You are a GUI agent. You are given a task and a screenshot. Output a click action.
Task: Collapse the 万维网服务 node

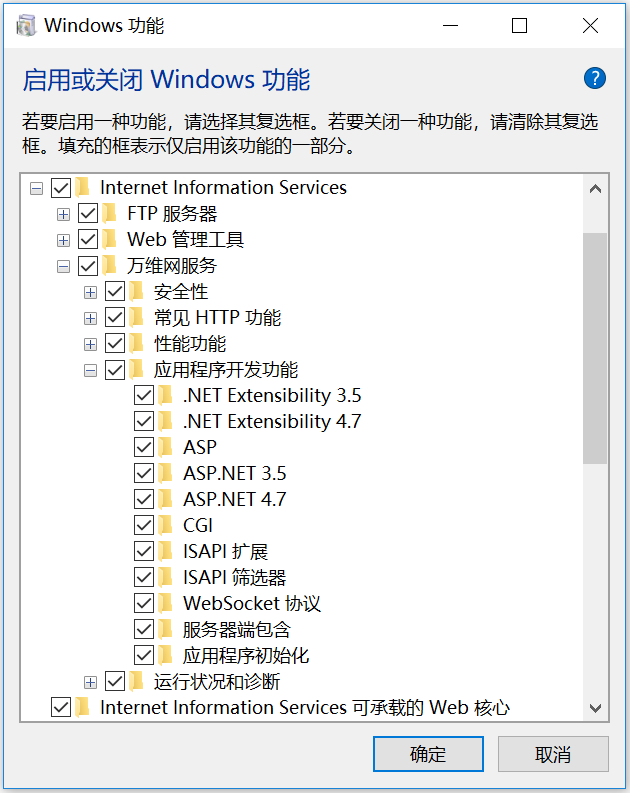tap(63, 266)
